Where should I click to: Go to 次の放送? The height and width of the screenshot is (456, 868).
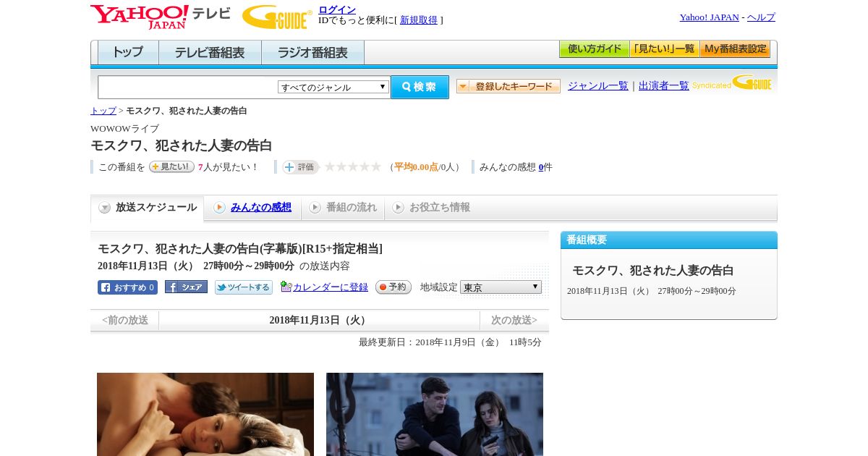click(x=514, y=320)
